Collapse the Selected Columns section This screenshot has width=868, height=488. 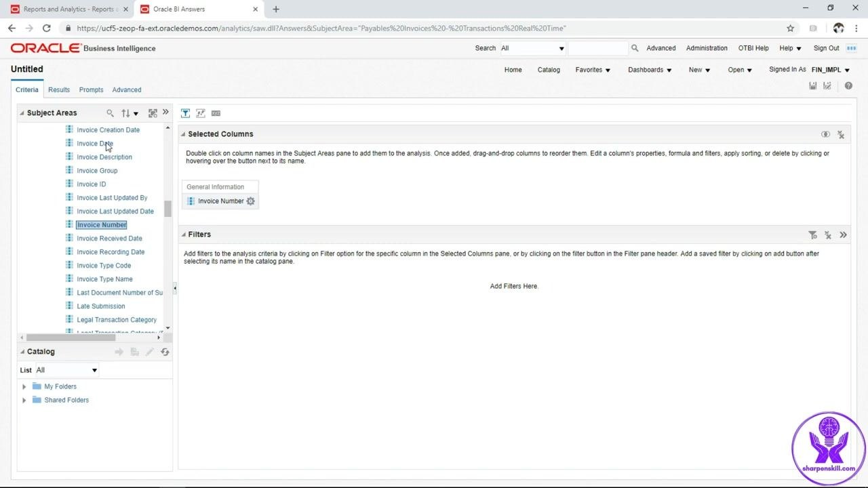point(183,134)
